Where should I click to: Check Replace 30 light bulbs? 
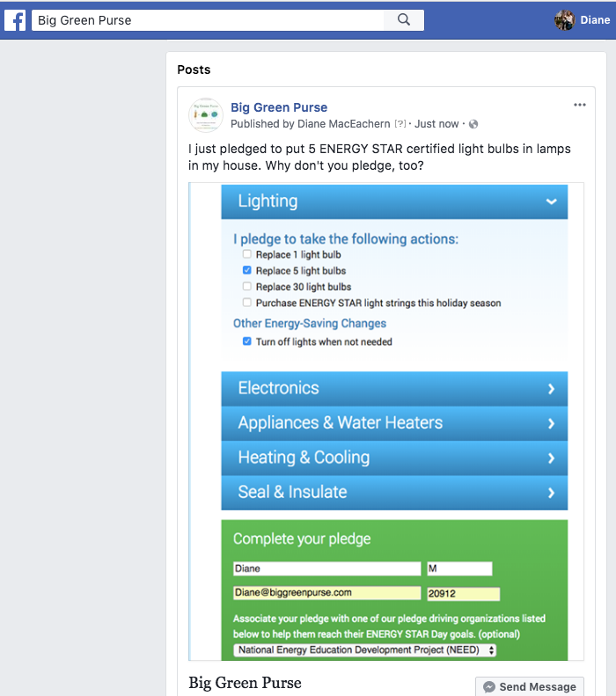coord(246,286)
